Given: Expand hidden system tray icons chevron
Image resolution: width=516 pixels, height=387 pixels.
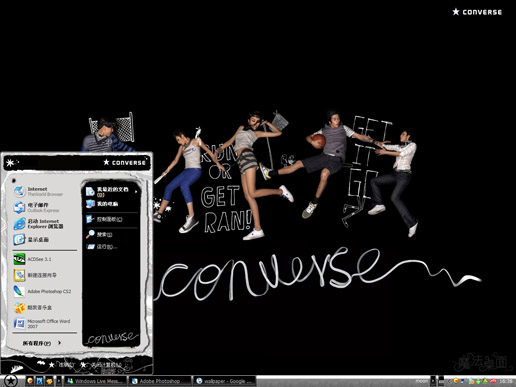Looking at the screenshot, I should (449, 381).
